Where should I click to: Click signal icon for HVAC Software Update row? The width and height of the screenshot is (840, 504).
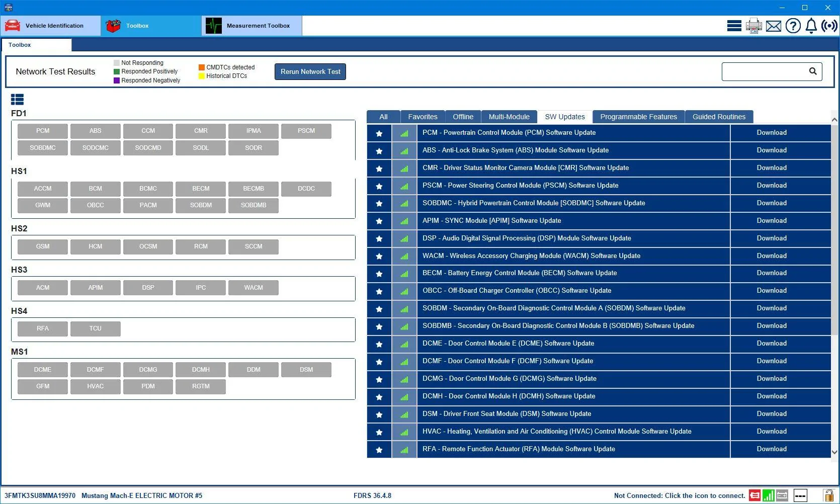point(404,432)
